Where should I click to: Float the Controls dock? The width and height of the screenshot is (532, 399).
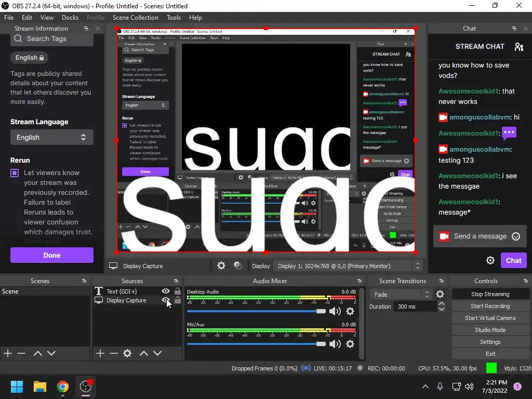click(526, 281)
